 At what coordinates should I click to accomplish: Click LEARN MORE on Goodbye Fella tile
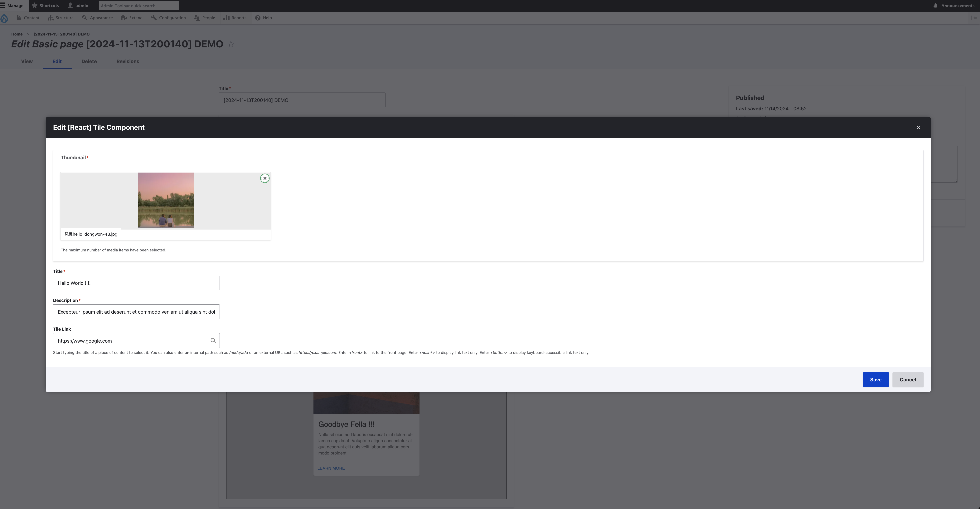[x=331, y=468]
